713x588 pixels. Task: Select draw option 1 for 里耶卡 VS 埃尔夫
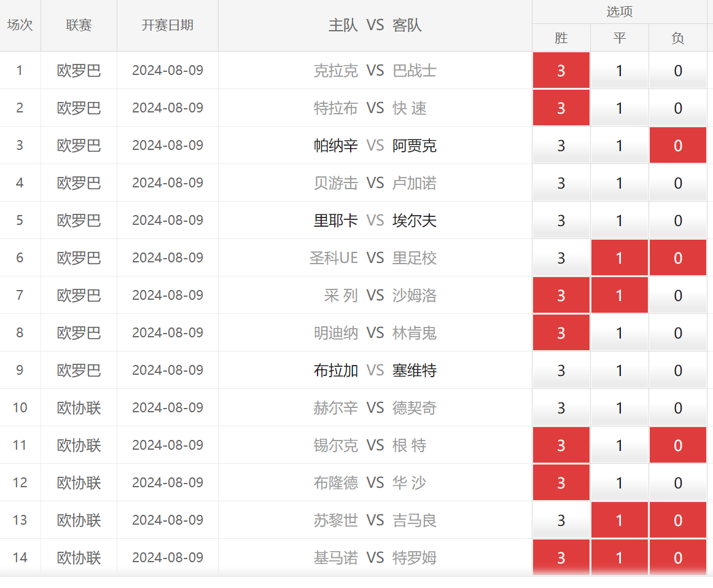tap(619, 221)
